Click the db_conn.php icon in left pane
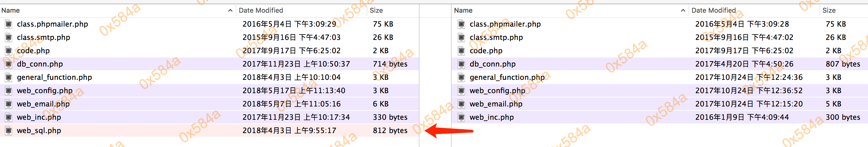Image resolution: width=868 pixels, height=147 pixels. (9, 64)
